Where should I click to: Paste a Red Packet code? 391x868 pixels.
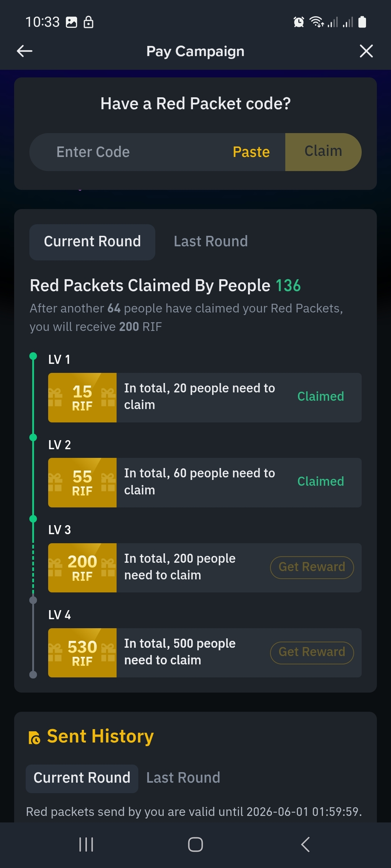(251, 152)
